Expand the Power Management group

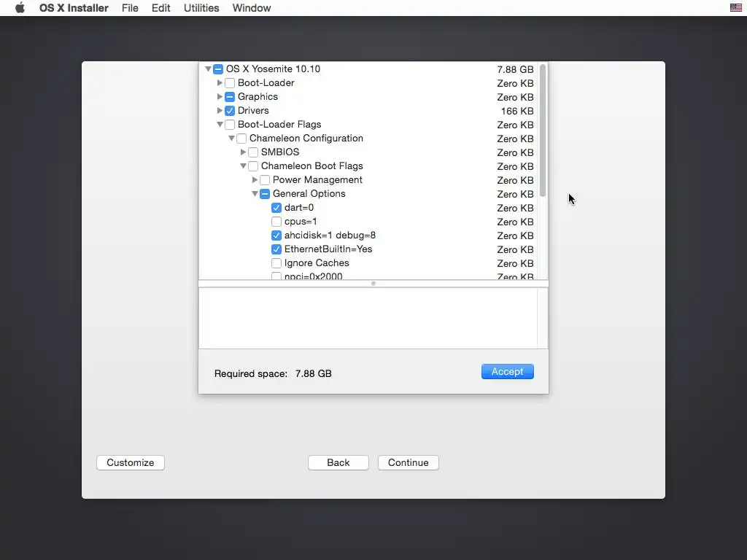point(255,180)
